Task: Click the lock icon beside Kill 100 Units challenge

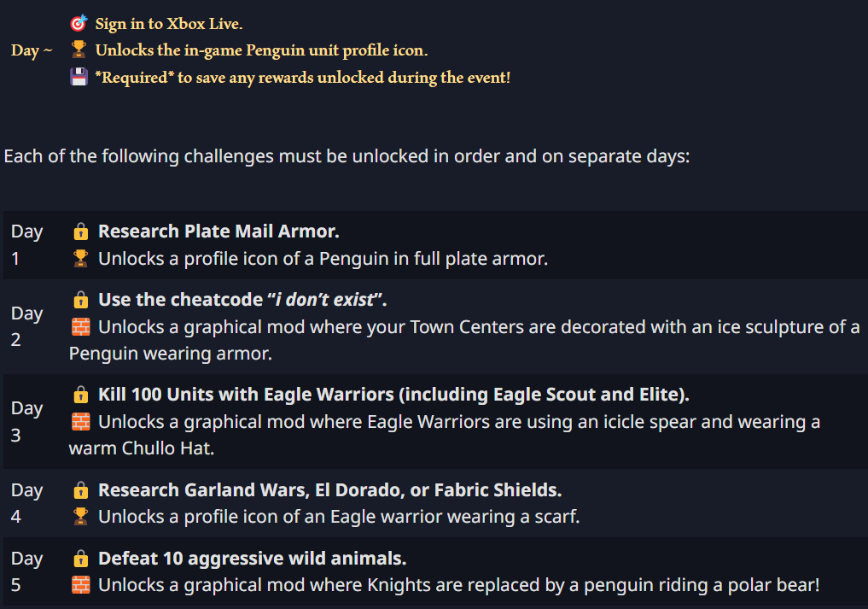Action: point(80,395)
